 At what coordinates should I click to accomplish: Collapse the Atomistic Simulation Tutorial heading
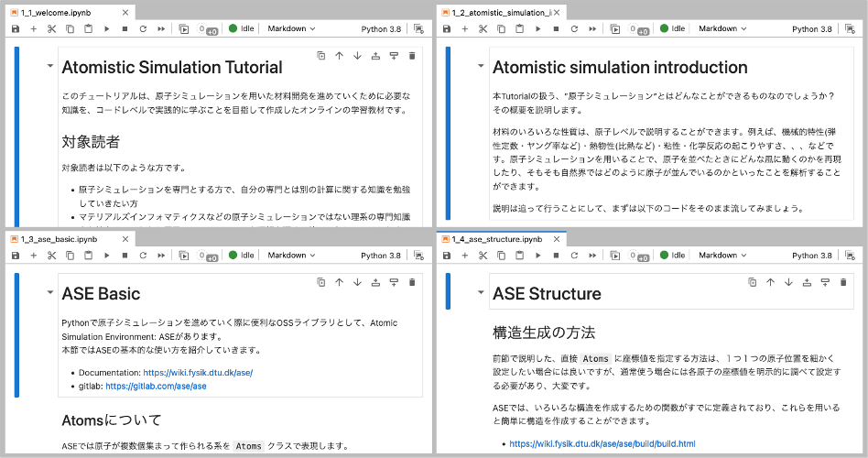click(x=49, y=67)
